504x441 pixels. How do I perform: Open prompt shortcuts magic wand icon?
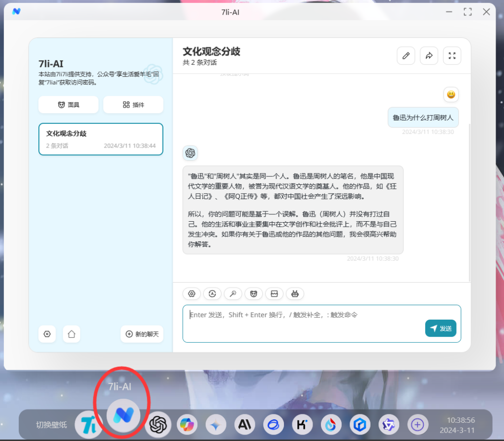(233, 294)
